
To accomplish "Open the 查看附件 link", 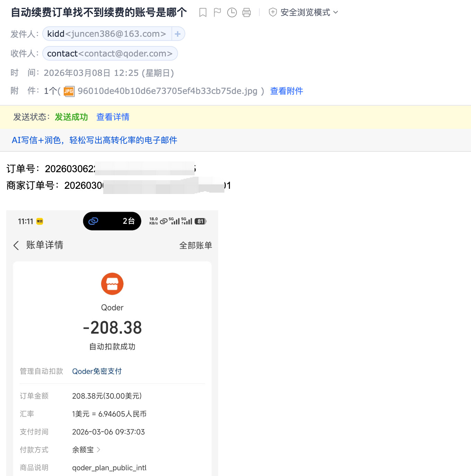I will click(x=287, y=91).
